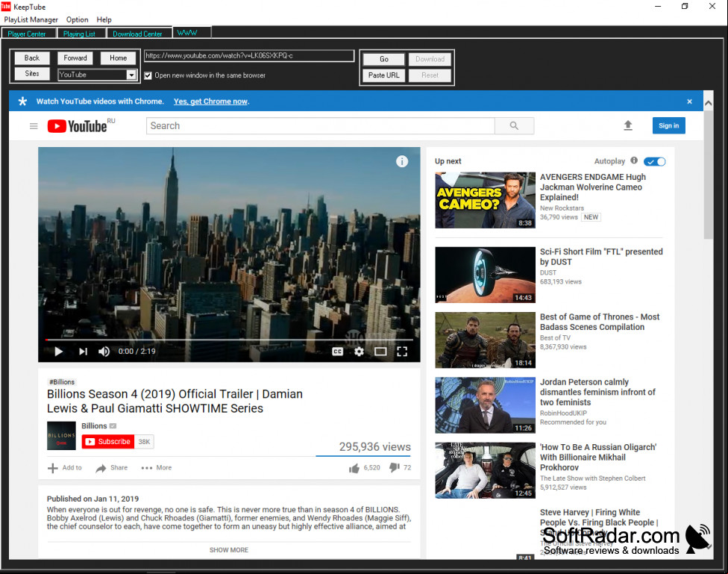Open Avengers Endgame Cameo thumbnail
The height and width of the screenshot is (574, 728).
[485, 200]
